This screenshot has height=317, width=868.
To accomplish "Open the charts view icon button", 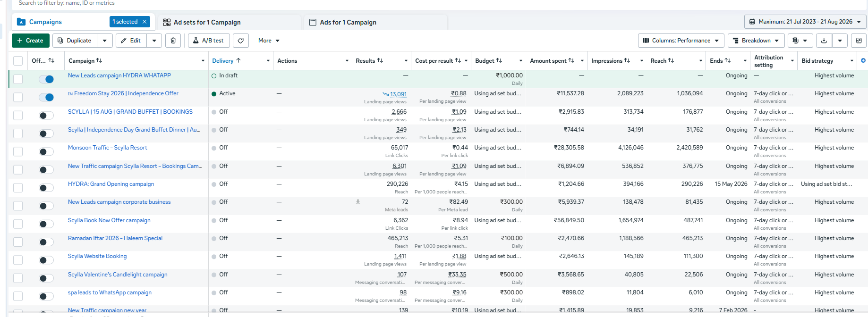I will pos(859,41).
